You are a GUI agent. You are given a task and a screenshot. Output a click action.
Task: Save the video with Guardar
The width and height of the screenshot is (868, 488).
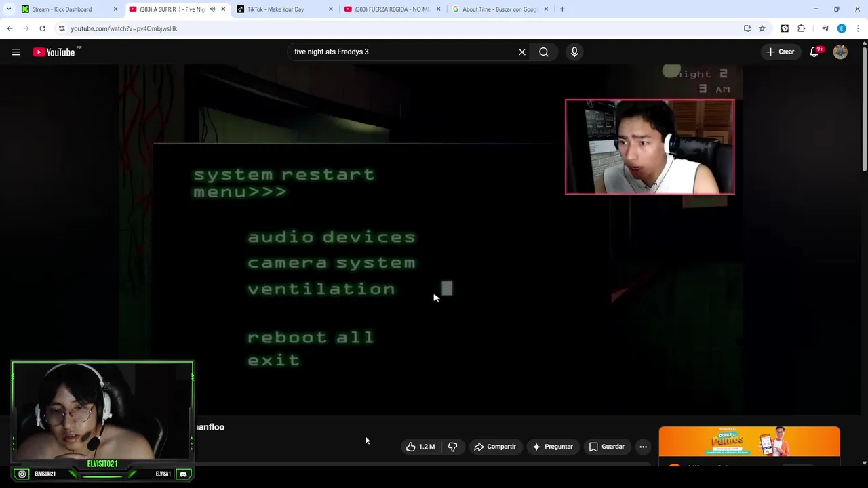(606, 447)
